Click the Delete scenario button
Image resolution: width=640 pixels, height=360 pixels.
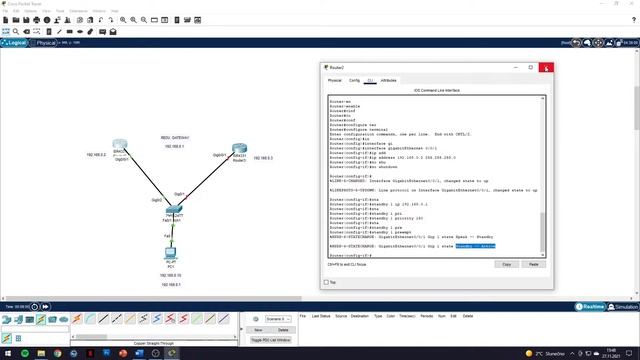point(283,330)
